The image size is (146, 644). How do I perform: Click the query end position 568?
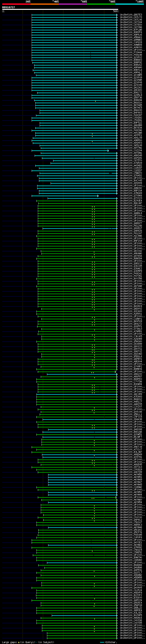[x=115, y=11]
